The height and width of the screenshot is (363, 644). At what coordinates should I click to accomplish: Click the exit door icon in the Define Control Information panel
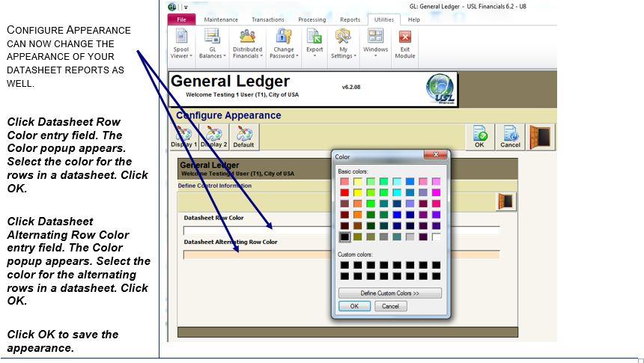506,201
